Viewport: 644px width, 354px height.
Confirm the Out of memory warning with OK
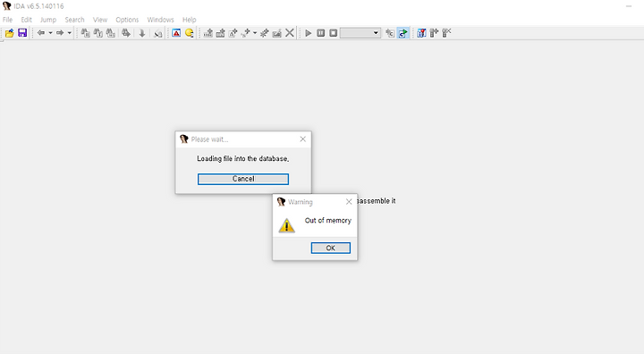click(x=331, y=248)
